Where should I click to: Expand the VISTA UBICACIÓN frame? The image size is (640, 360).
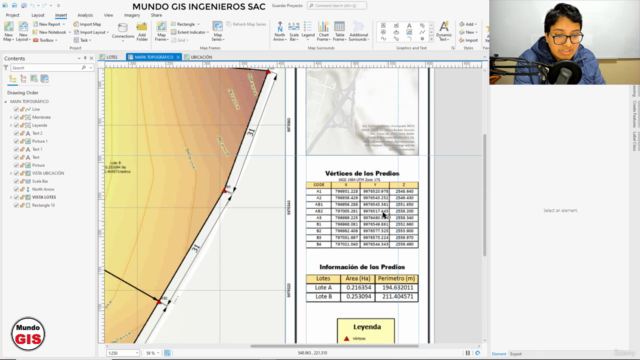11,173
